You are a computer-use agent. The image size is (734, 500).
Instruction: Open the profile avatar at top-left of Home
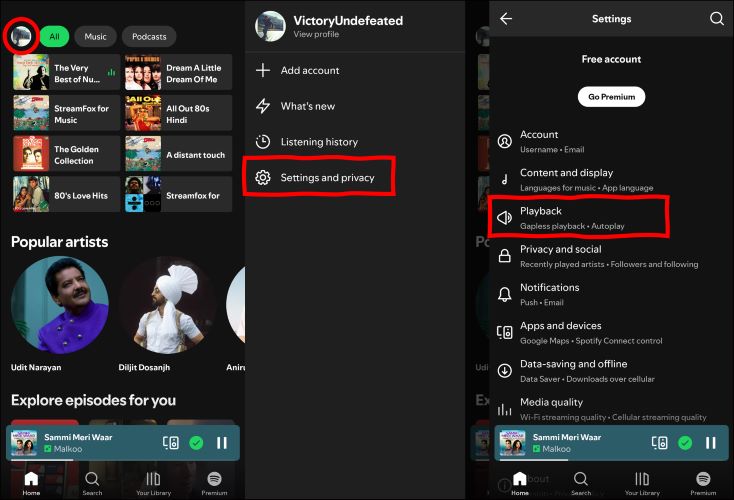pyautogui.click(x=22, y=37)
